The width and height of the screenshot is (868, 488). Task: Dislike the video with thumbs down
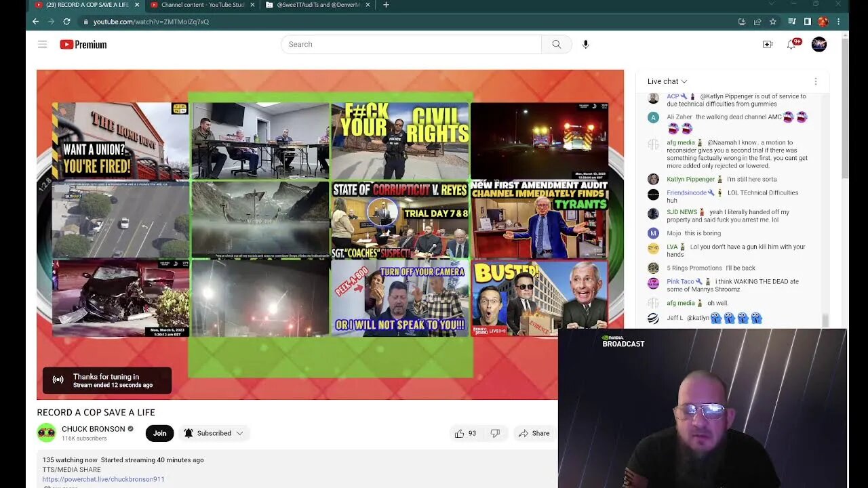(x=495, y=433)
